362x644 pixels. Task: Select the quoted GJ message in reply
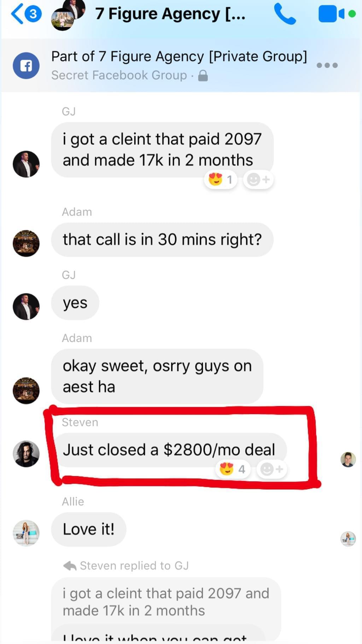[166, 602]
